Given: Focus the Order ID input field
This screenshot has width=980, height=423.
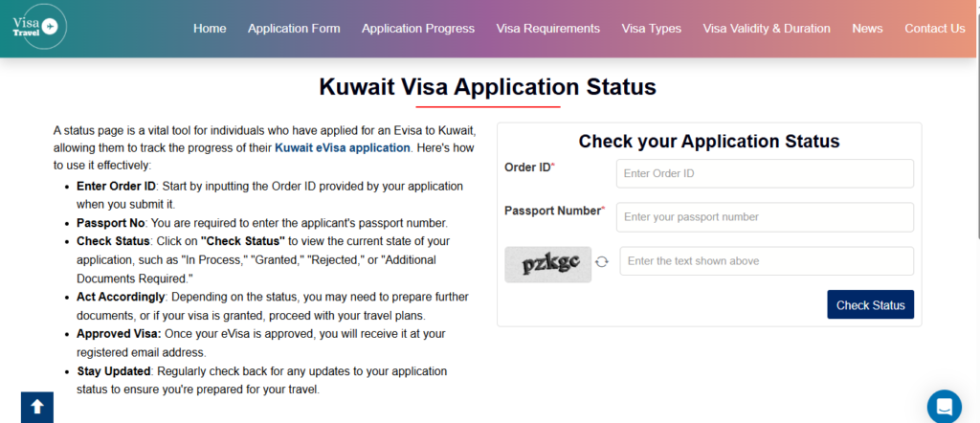Looking at the screenshot, I should tap(765, 173).
